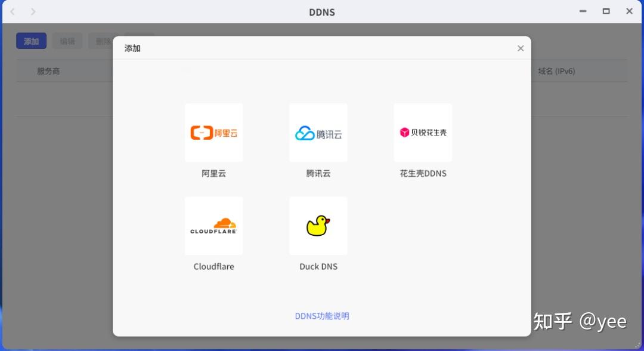Click the 服务商 column header

coord(48,71)
